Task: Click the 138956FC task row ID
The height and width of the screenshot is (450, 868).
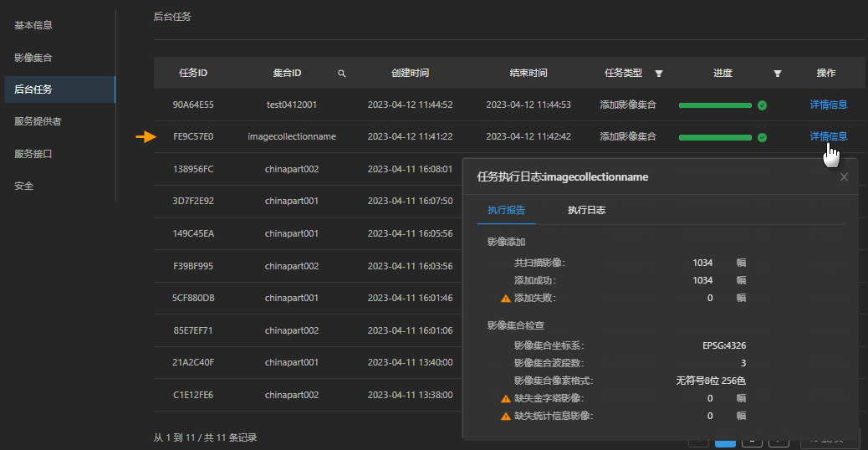Action: [x=193, y=169]
